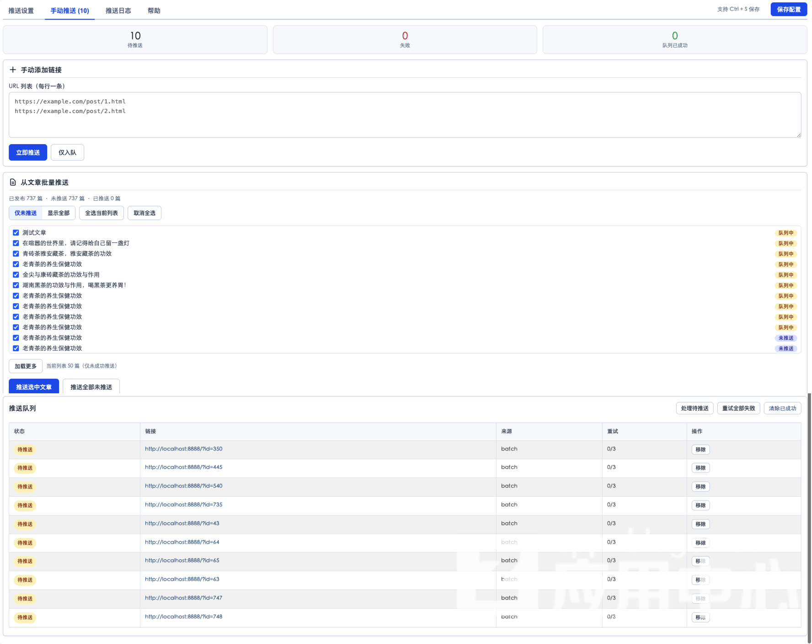
Task: Click the 加载更多 button
Action: point(26,366)
